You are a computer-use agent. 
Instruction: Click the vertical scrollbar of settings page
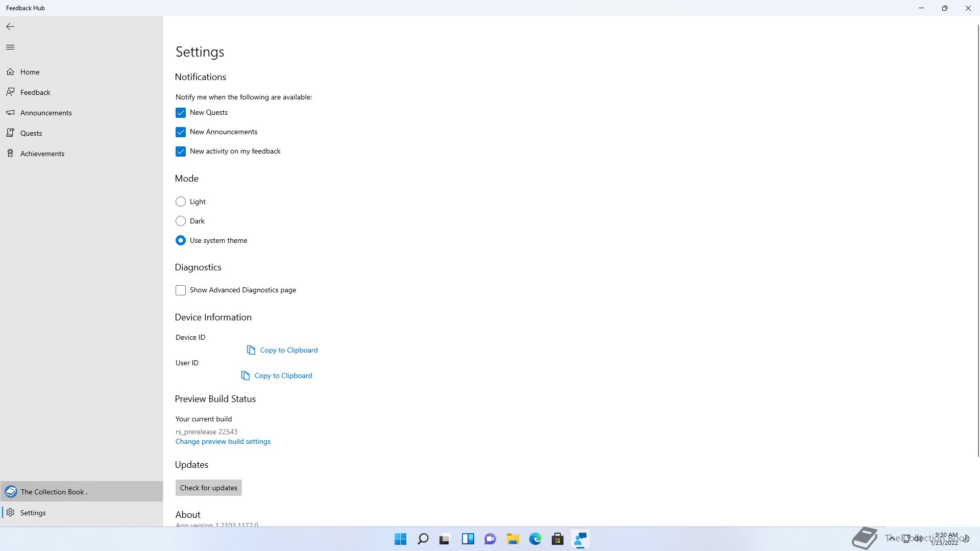point(977,240)
